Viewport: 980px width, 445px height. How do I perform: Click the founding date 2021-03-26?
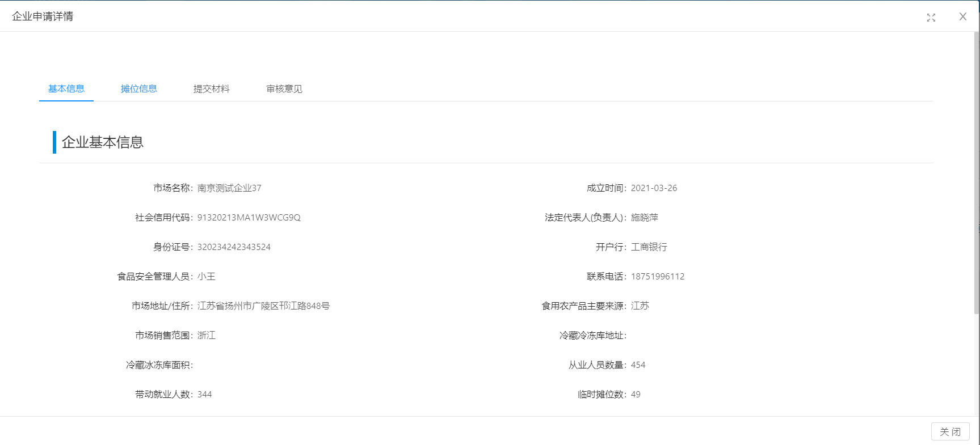tap(654, 188)
